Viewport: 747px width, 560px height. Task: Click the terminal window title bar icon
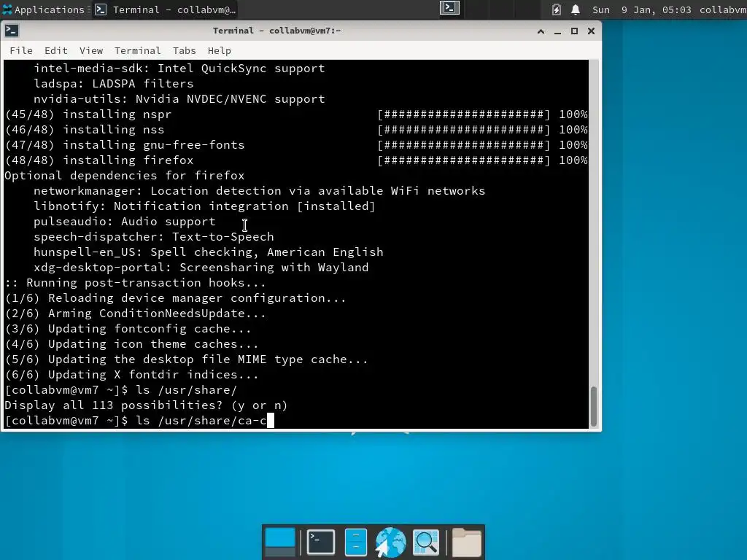[x=12, y=31]
